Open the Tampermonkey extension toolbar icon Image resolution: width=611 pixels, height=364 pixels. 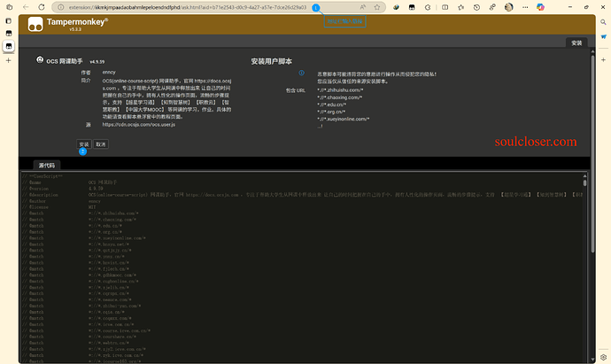click(x=412, y=7)
